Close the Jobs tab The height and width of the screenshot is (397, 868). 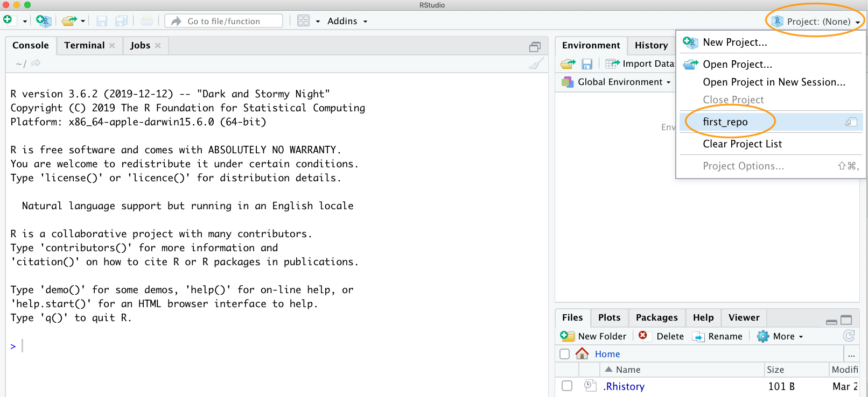point(158,45)
